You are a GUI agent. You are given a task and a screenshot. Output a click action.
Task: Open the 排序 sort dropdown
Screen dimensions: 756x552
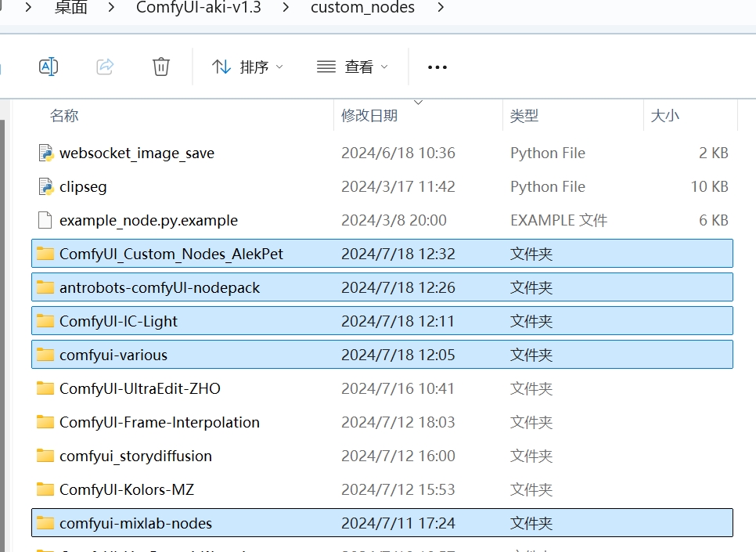point(247,67)
